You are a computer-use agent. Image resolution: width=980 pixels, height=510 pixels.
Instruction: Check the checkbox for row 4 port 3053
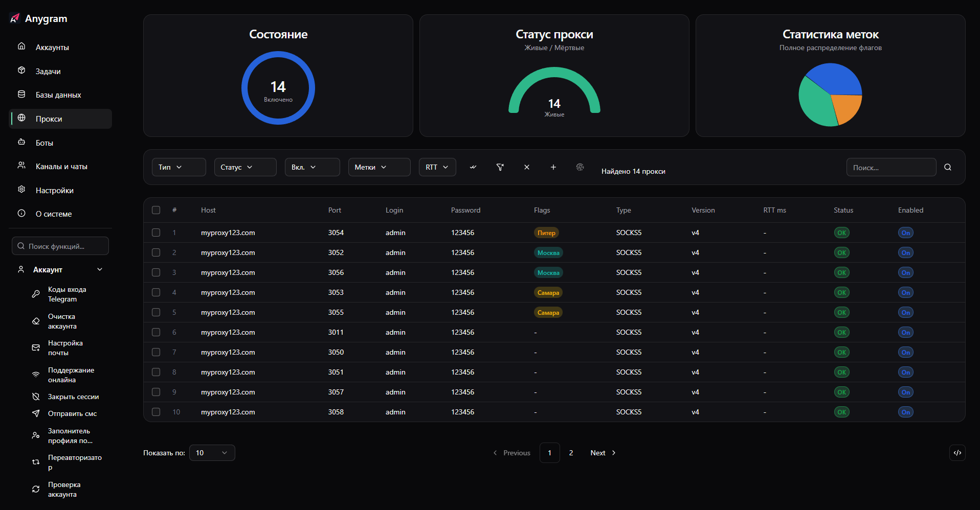156,292
